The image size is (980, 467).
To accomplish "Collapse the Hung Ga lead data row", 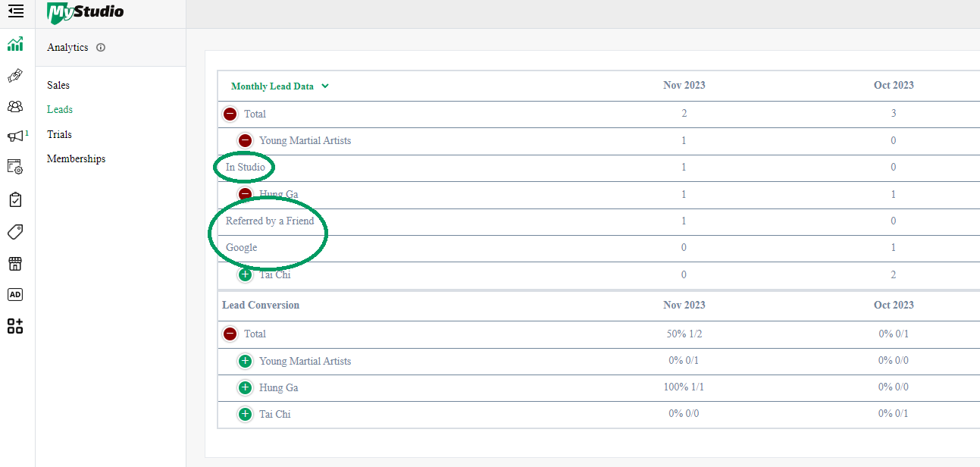I will point(245,194).
